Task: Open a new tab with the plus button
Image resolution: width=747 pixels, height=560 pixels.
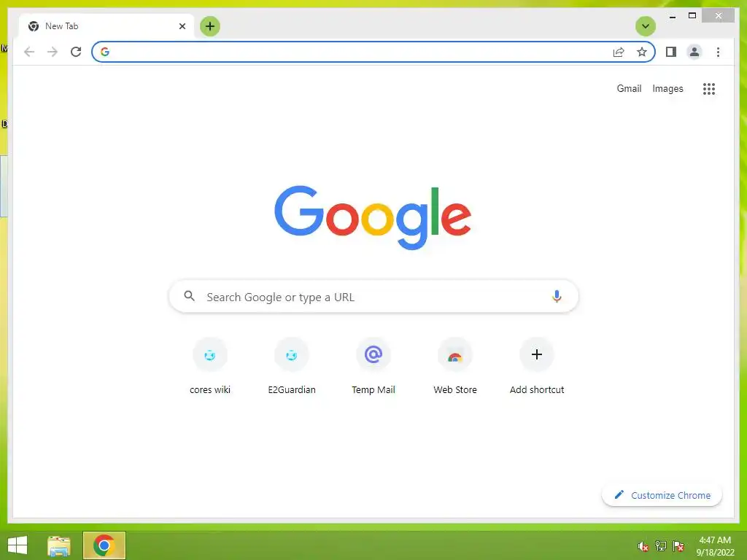Action: point(210,26)
